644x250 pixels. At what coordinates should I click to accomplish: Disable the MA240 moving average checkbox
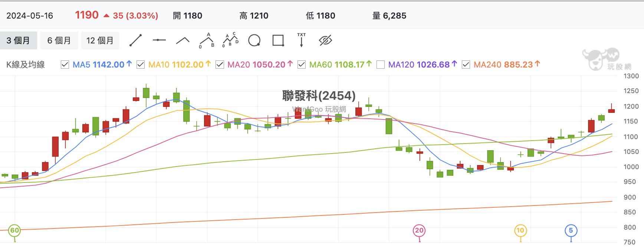pyautogui.click(x=466, y=65)
